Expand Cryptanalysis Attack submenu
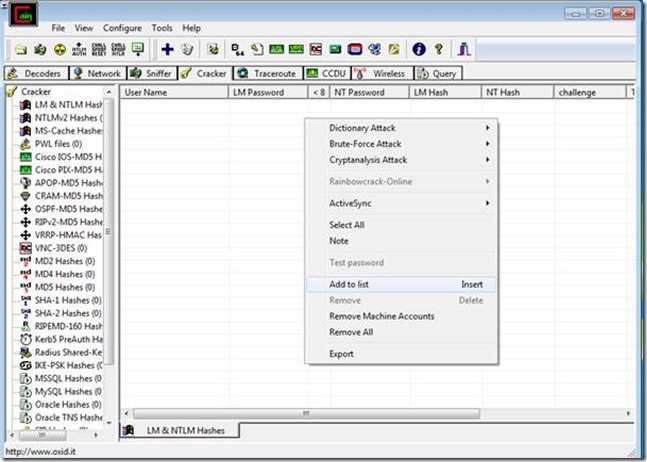647x462 pixels. (401, 160)
